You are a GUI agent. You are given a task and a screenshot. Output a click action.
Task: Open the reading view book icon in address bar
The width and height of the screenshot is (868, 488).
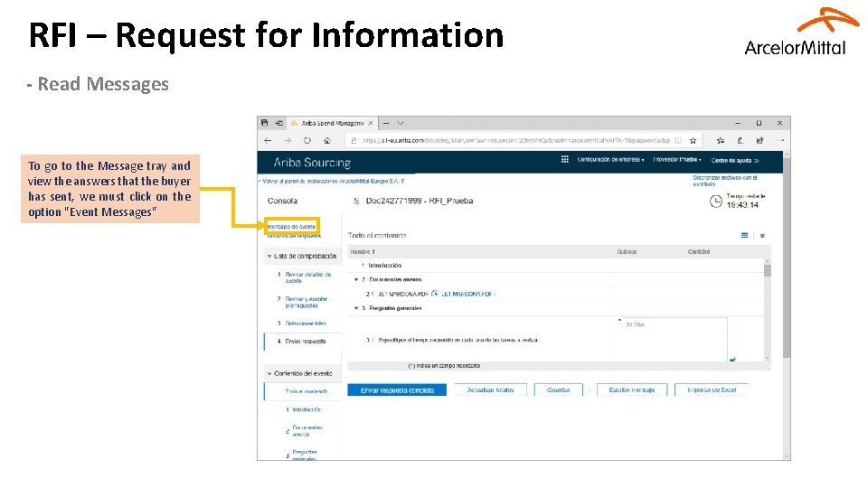point(678,141)
